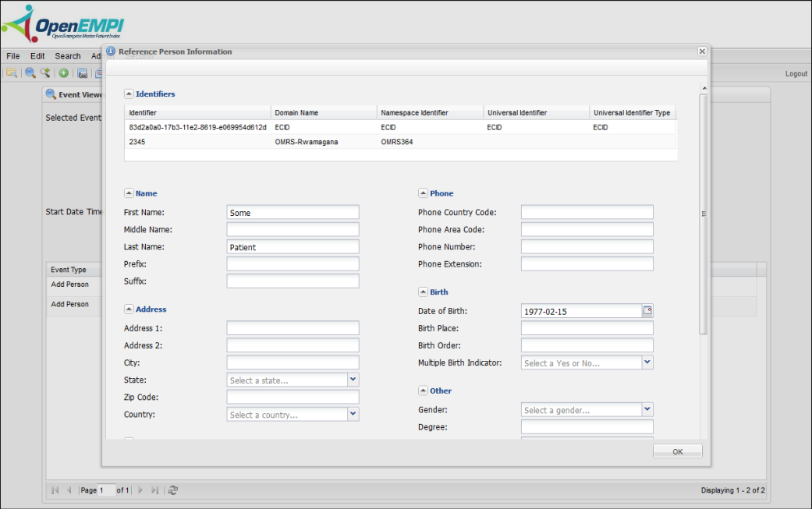Click the Domain Name column header
This screenshot has width=812, height=509.
(x=324, y=112)
